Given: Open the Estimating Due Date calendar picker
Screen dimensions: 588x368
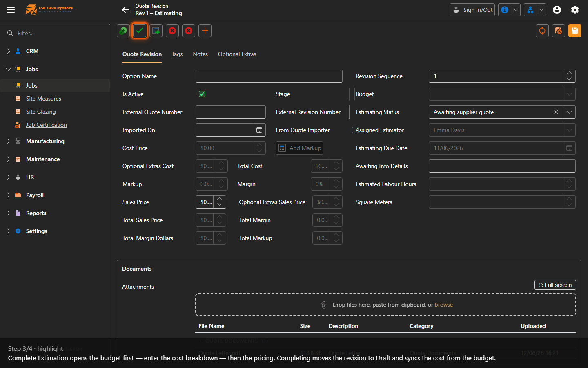Looking at the screenshot, I should click(569, 148).
